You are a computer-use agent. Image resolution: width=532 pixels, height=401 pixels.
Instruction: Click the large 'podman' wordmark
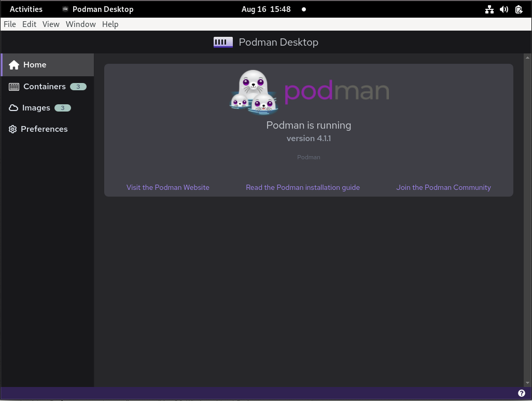337,92
